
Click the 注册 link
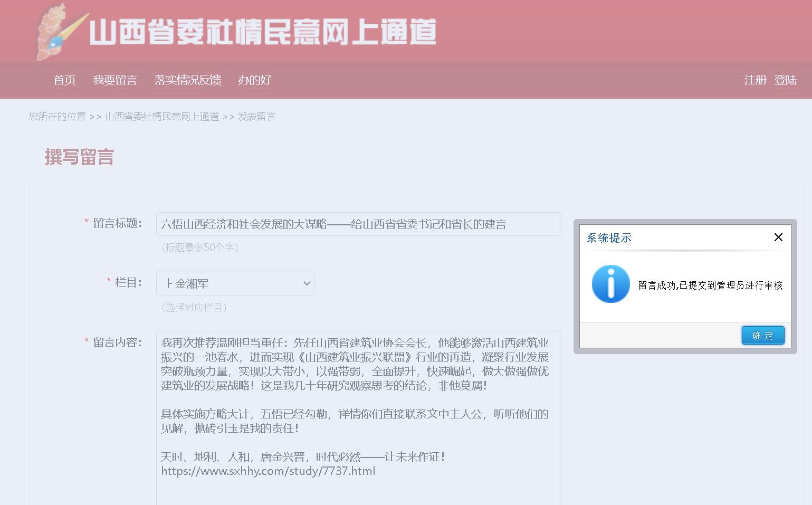pyautogui.click(x=755, y=80)
